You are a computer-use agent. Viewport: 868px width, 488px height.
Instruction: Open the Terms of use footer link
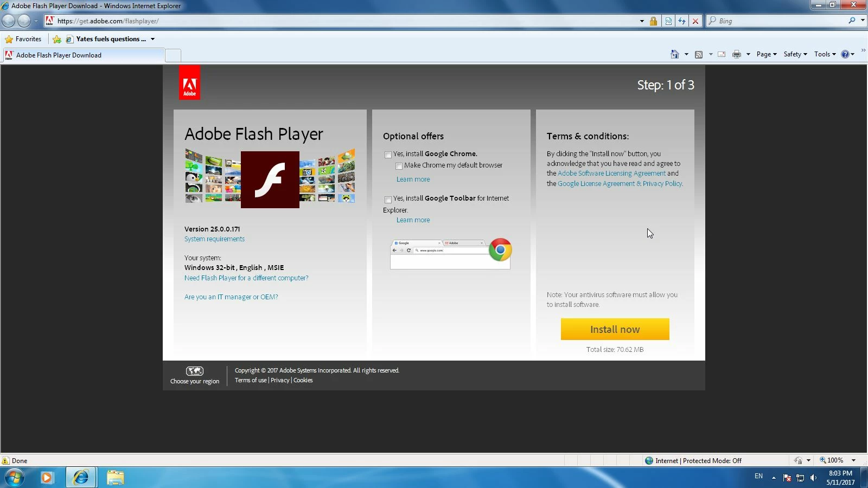[x=251, y=381]
